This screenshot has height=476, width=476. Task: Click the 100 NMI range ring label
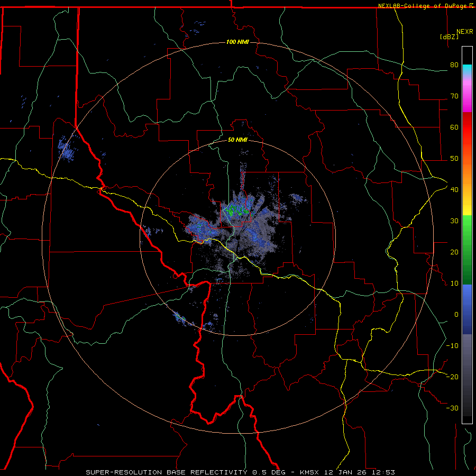(237, 42)
